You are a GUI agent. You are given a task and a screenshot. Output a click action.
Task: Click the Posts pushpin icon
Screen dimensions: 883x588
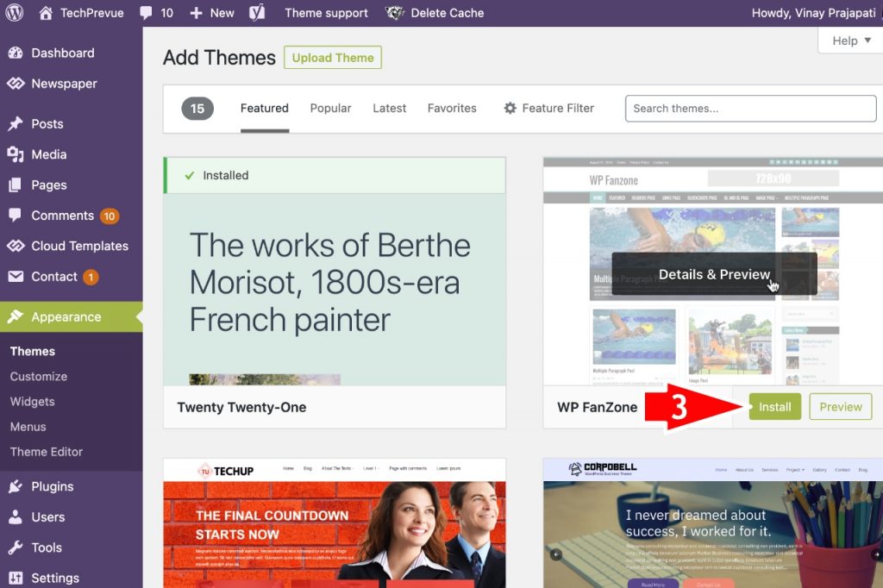point(16,124)
